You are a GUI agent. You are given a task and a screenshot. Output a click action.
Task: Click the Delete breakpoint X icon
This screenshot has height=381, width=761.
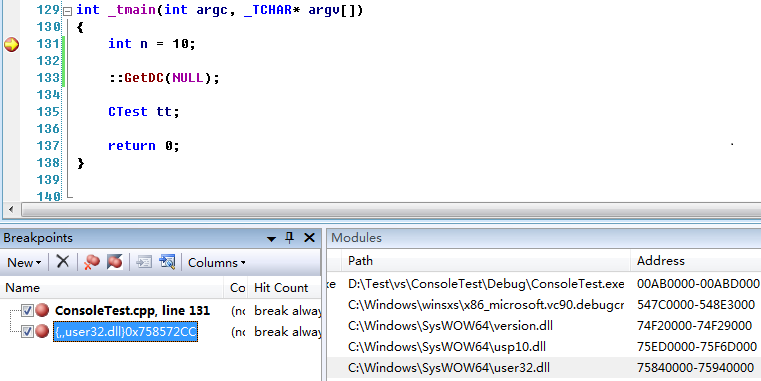click(63, 262)
